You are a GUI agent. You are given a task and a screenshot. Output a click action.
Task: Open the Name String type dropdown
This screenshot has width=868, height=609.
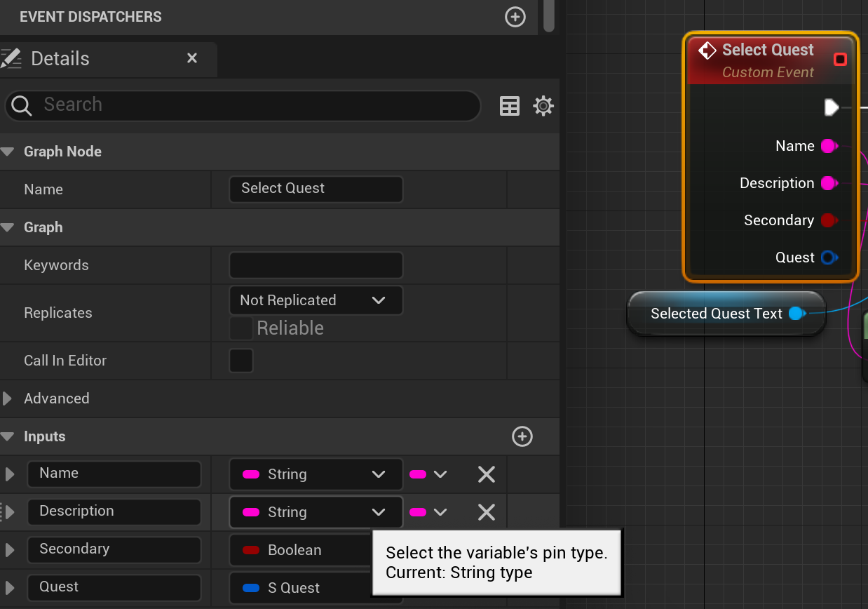tap(316, 474)
